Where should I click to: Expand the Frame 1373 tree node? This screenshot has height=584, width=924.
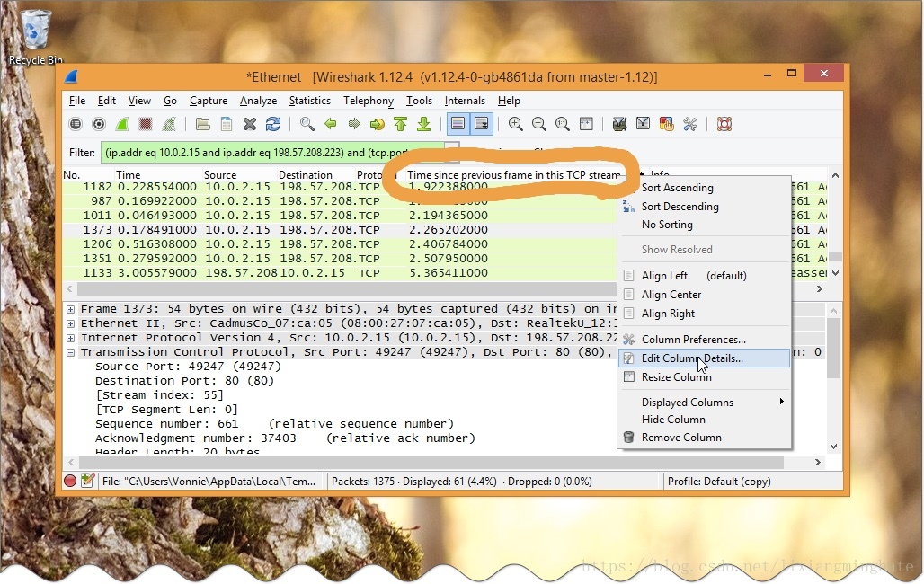pos(71,309)
